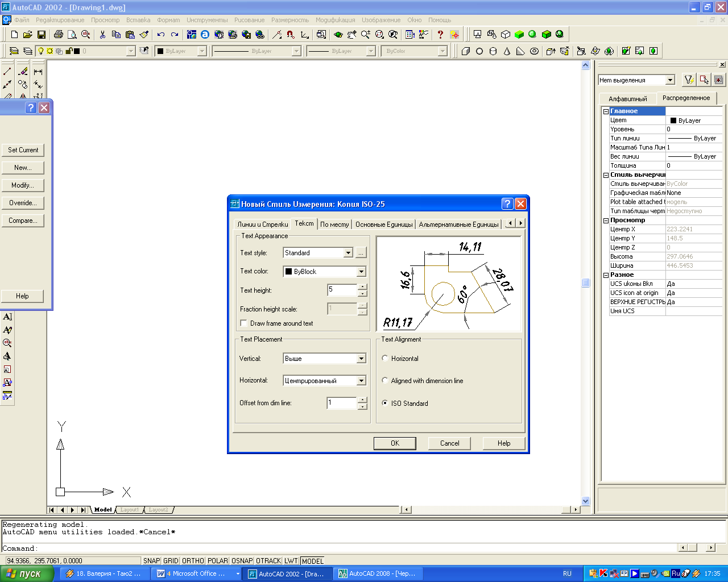Open a file with the folder icon
Image resolution: width=728 pixels, height=582 pixels.
point(27,35)
